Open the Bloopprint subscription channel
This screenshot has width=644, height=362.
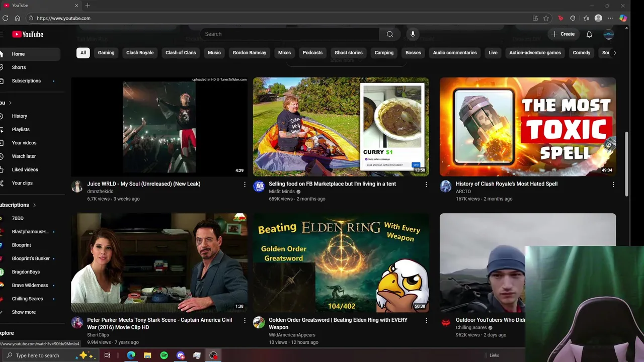click(x=22, y=245)
